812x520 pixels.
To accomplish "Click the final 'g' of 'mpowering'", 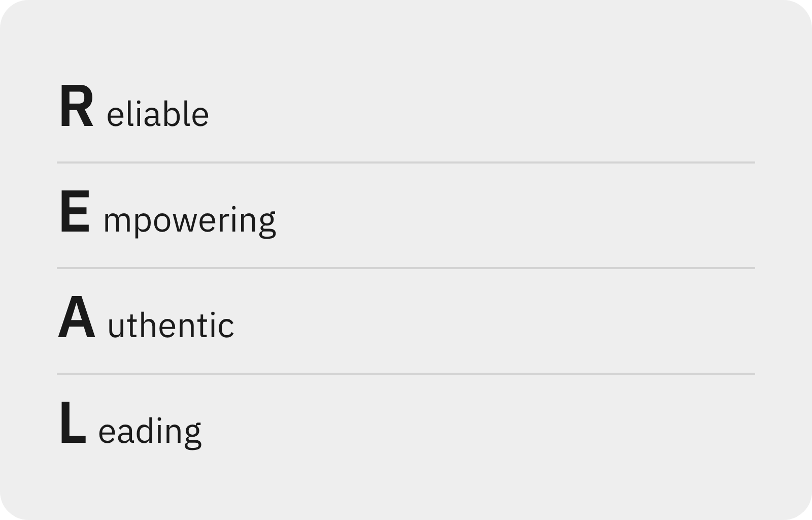I will coord(267,223).
